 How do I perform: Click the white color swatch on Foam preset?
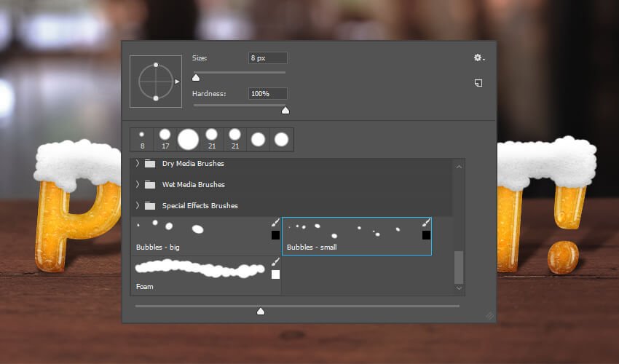pyautogui.click(x=275, y=274)
